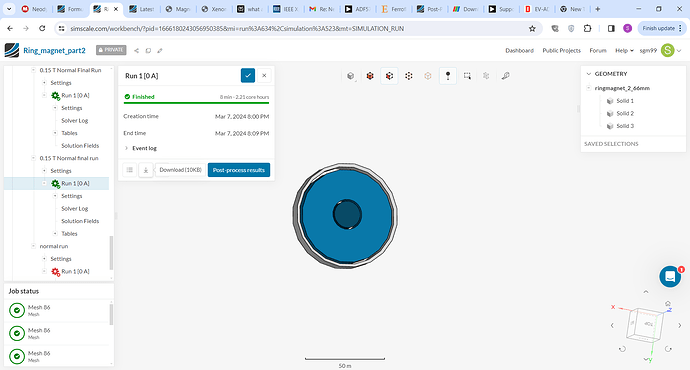Screen dimensions: 690x370
Task: Click the copy project icon
Action: [x=148, y=51]
